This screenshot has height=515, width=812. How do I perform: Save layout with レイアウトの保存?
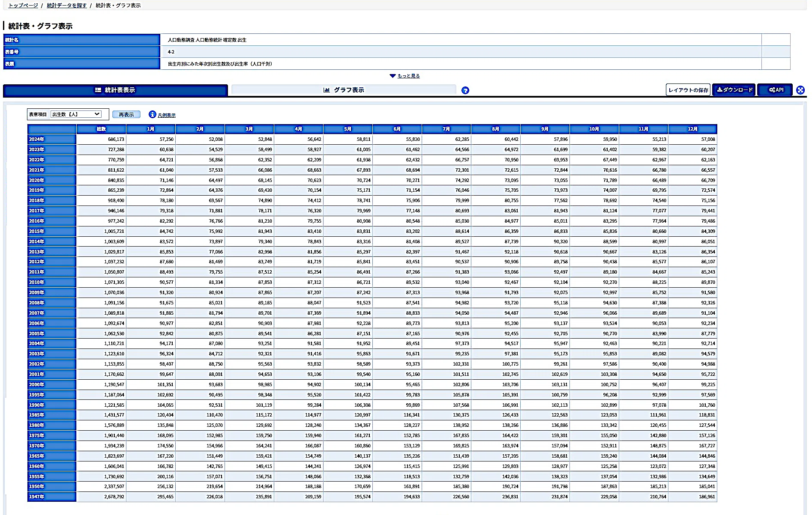pyautogui.click(x=688, y=90)
